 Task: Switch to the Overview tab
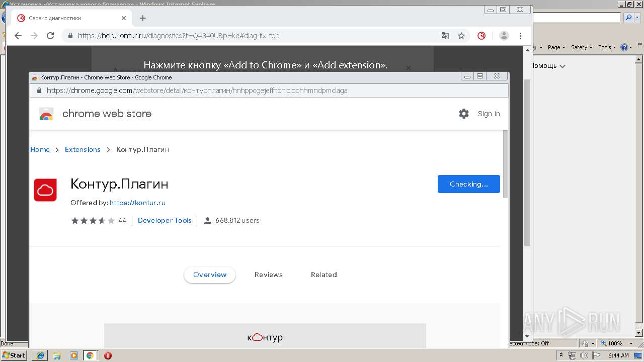(210, 275)
